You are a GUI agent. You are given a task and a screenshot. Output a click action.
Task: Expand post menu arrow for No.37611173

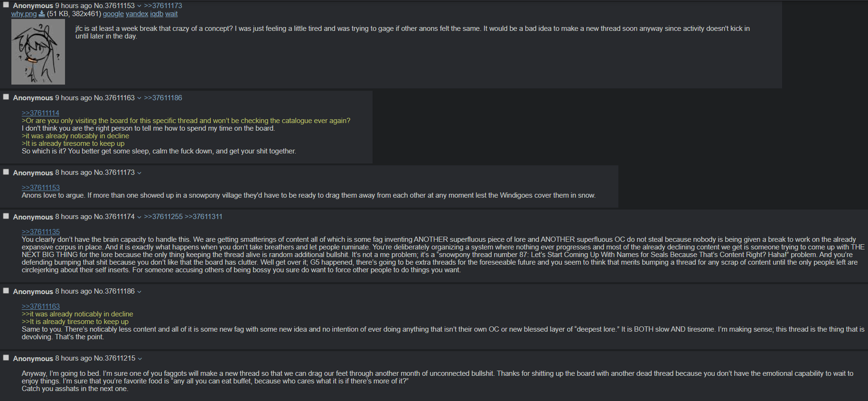[139, 172]
